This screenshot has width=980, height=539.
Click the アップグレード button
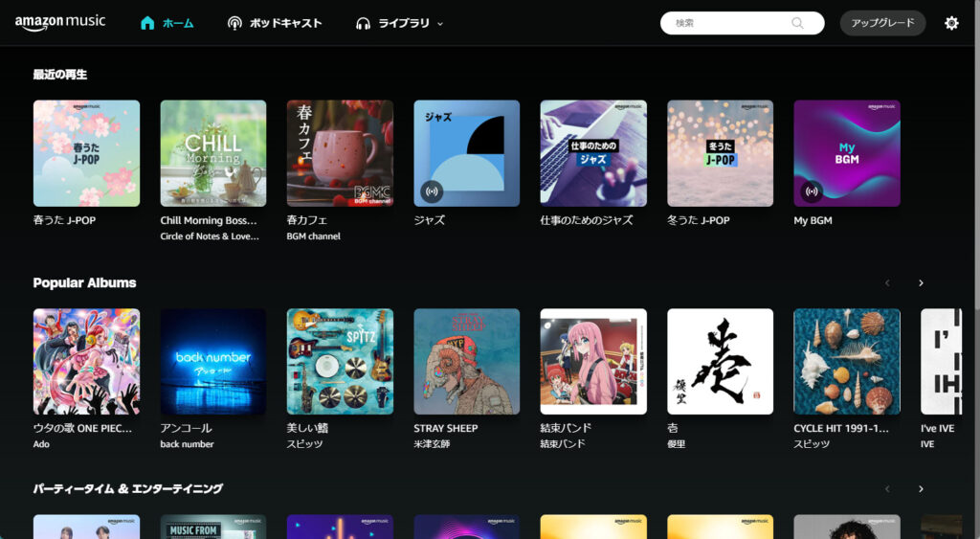[882, 23]
